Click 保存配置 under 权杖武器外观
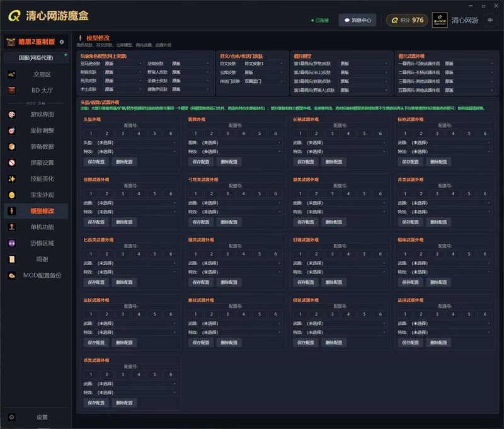The width and height of the screenshot is (504, 429). point(306,343)
